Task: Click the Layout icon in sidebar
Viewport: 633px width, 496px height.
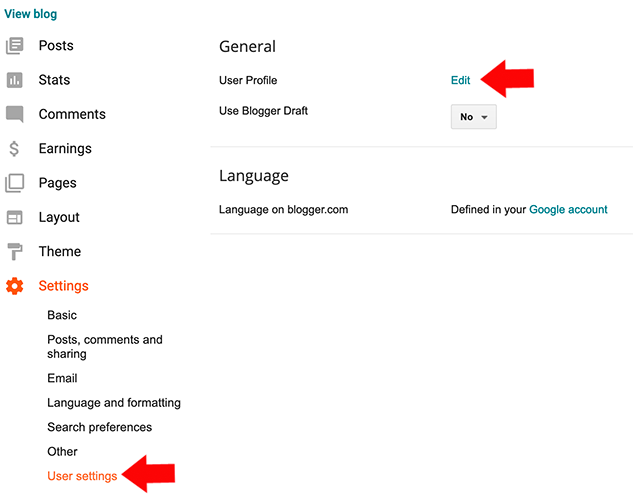Action: [14, 217]
